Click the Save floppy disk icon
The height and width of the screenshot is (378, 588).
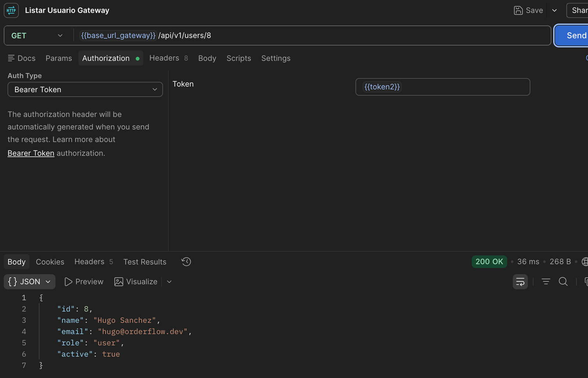coord(518,10)
